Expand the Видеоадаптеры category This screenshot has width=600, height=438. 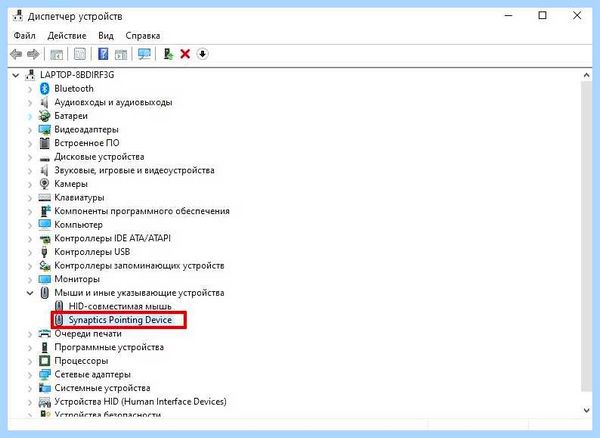click(x=30, y=130)
